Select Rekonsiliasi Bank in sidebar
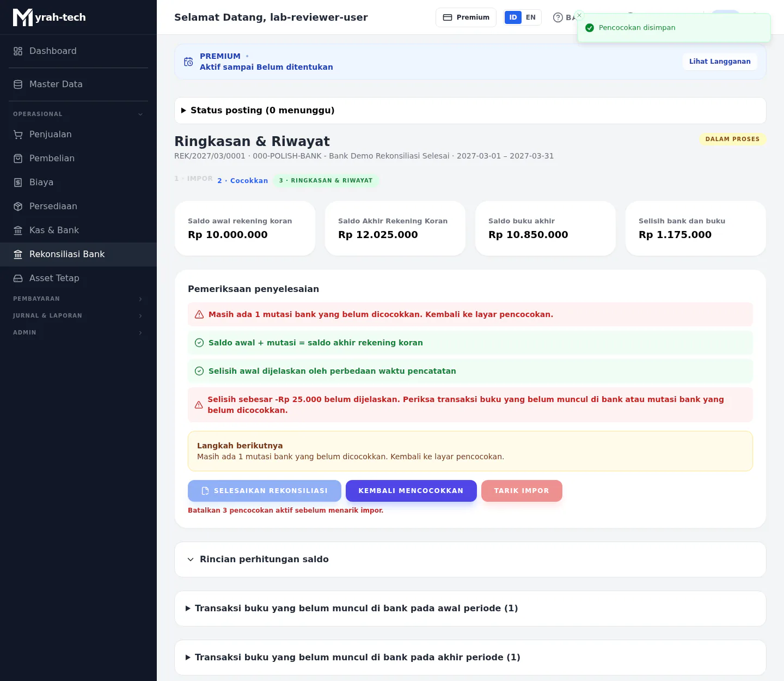 click(78, 254)
